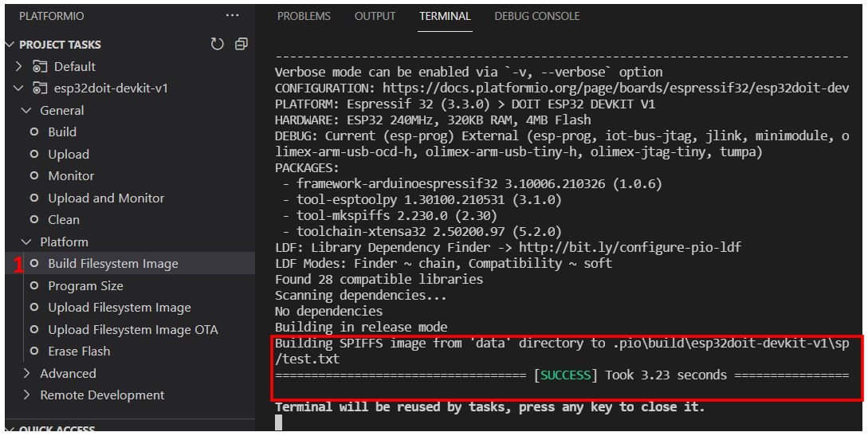Screen dimensions: 868x436
Task: Select the Terminal tab
Action: point(445,16)
